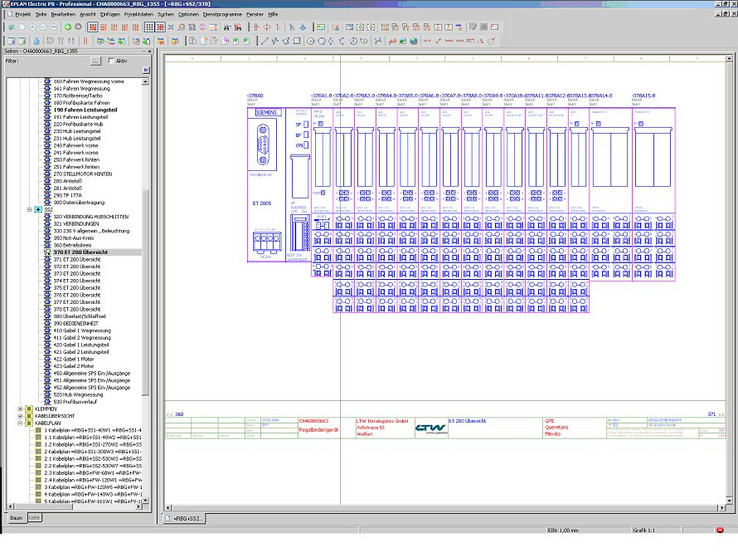Select the rectangle drawing tool
738x553 pixels.
(x=296, y=40)
